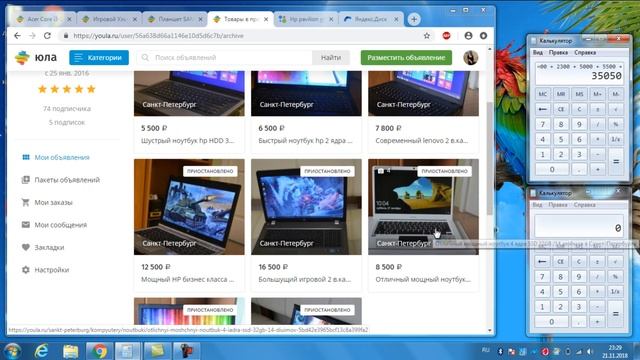Click the equals key in upper Calculator
This screenshot has height=360, width=640.
(616, 162)
